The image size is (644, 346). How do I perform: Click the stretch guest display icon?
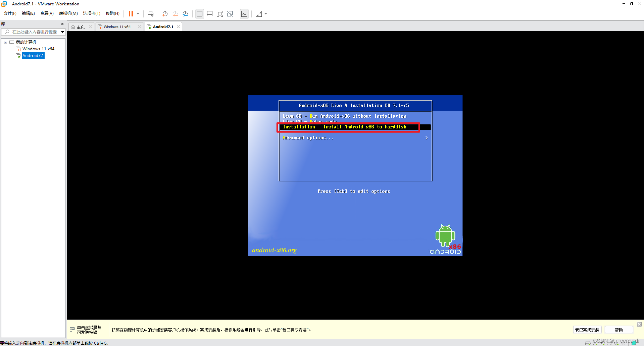pos(259,14)
